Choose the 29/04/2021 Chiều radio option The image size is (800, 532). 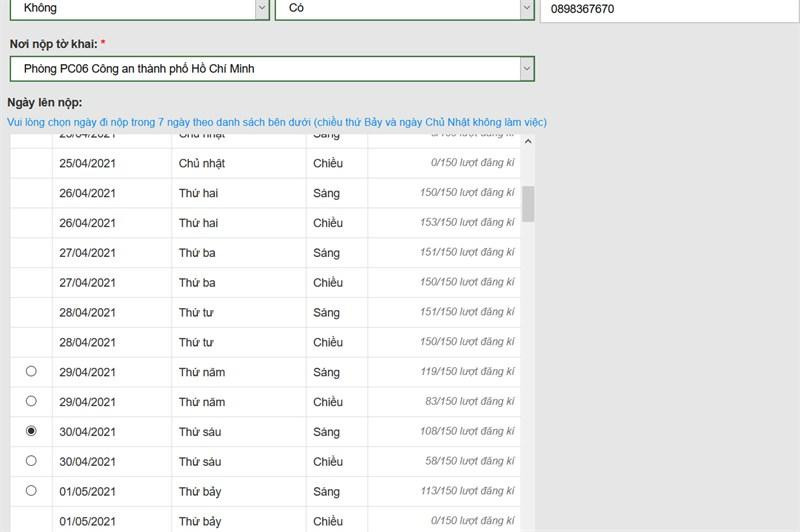point(31,401)
